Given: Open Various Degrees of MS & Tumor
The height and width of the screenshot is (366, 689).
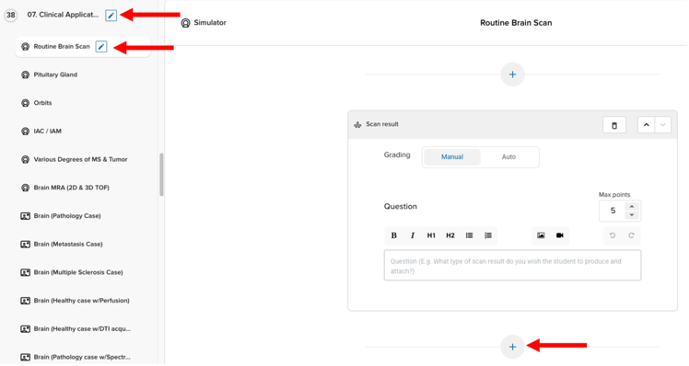Looking at the screenshot, I should [80, 159].
